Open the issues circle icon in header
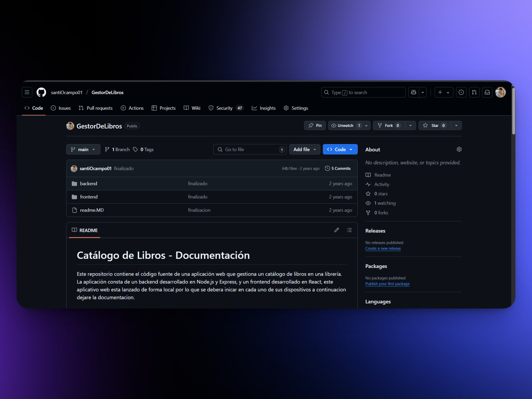The height and width of the screenshot is (399, 532). pyautogui.click(x=461, y=92)
